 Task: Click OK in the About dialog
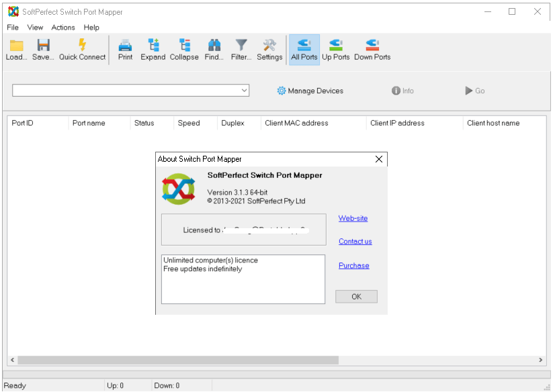(356, 297)
